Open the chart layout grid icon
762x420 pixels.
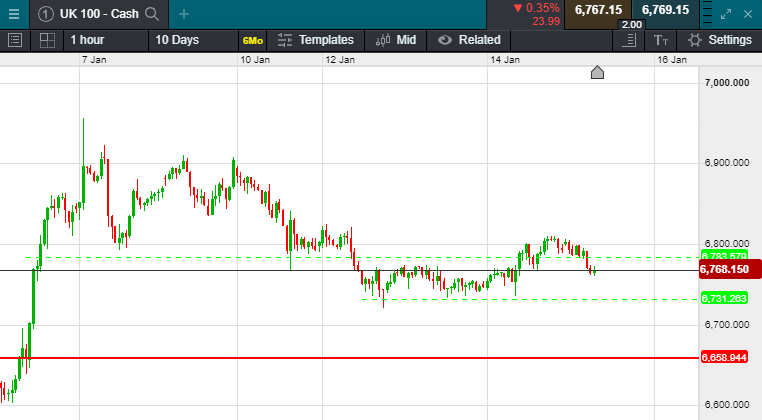click(47, 40)
